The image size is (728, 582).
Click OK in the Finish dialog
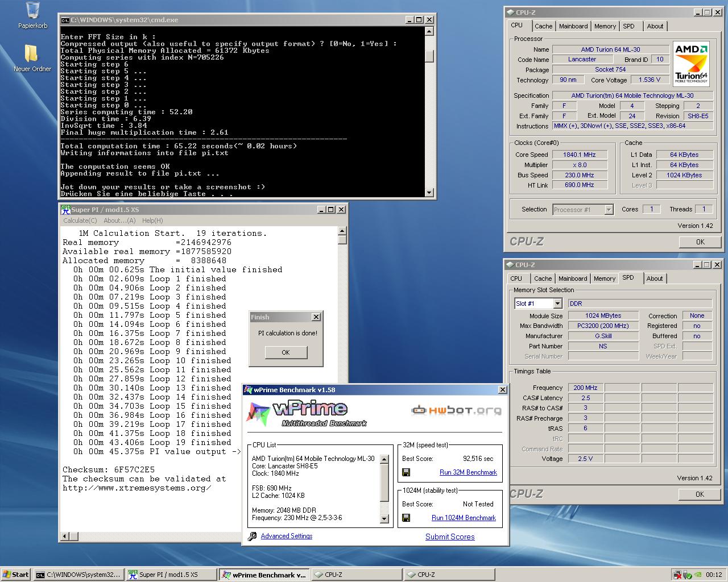point(286,352)
